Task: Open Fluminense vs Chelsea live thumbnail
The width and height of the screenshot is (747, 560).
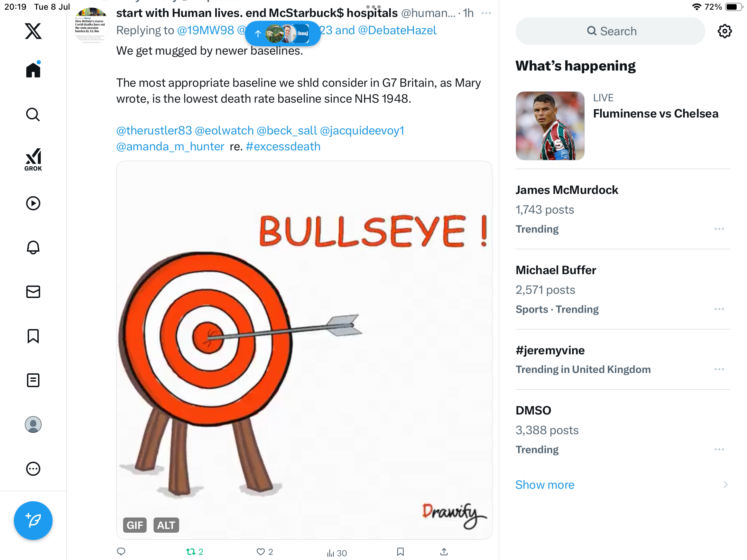Action: [x=550, y=126]
